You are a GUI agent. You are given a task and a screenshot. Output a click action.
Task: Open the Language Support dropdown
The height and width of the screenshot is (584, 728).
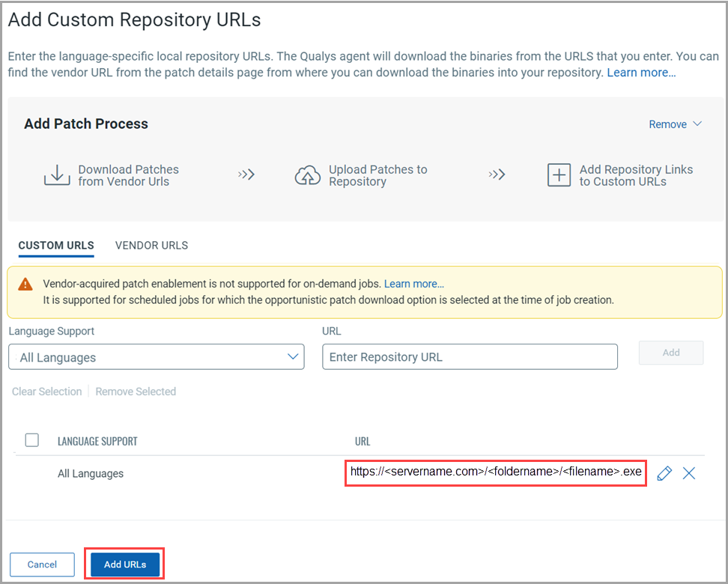(x=156, y=357)
